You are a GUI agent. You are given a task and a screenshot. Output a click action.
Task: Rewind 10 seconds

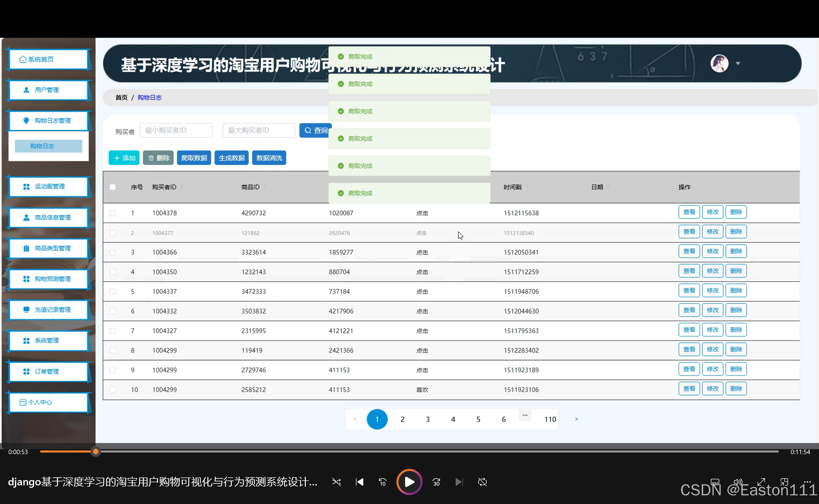point(382,482)
